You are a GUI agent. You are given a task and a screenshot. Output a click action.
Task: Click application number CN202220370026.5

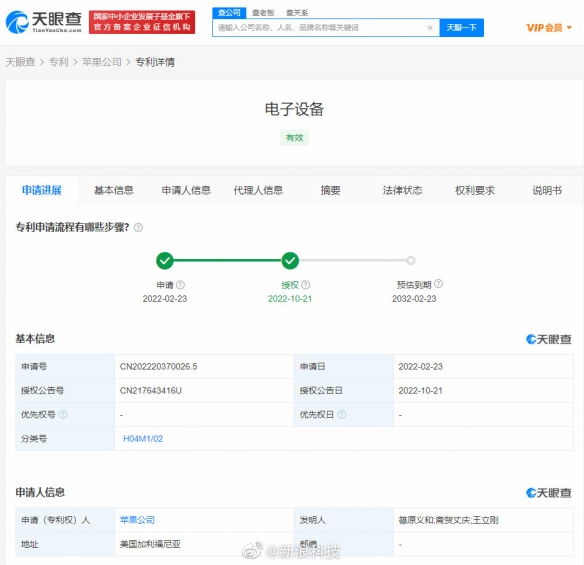click(x=158, y=366)
